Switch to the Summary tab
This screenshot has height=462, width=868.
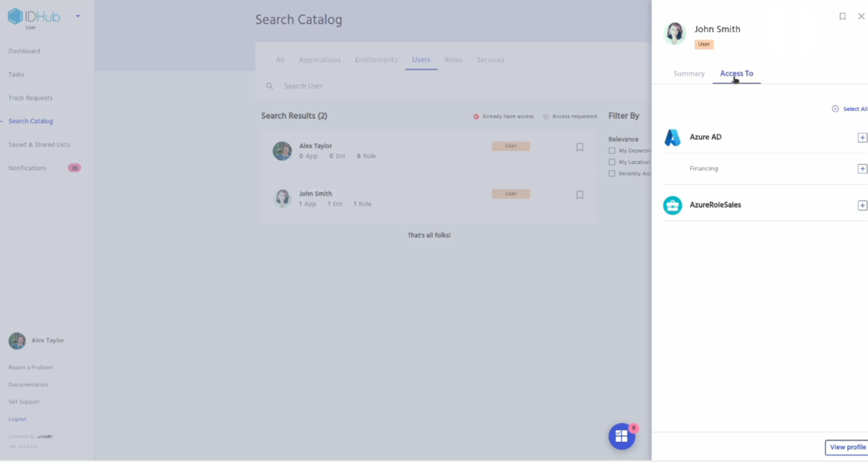[689, 74]
